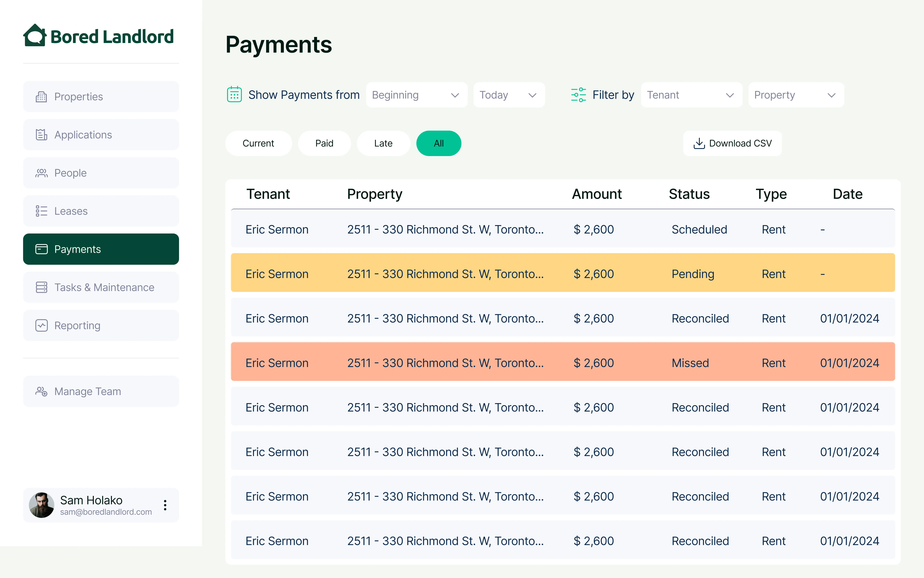Click the calendar icon near Show Payments

pos(234,94)
